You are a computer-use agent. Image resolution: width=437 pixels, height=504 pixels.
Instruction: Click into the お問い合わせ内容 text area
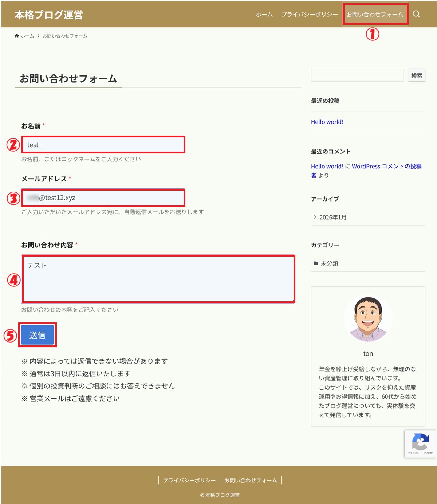click(x=158, y=279)
